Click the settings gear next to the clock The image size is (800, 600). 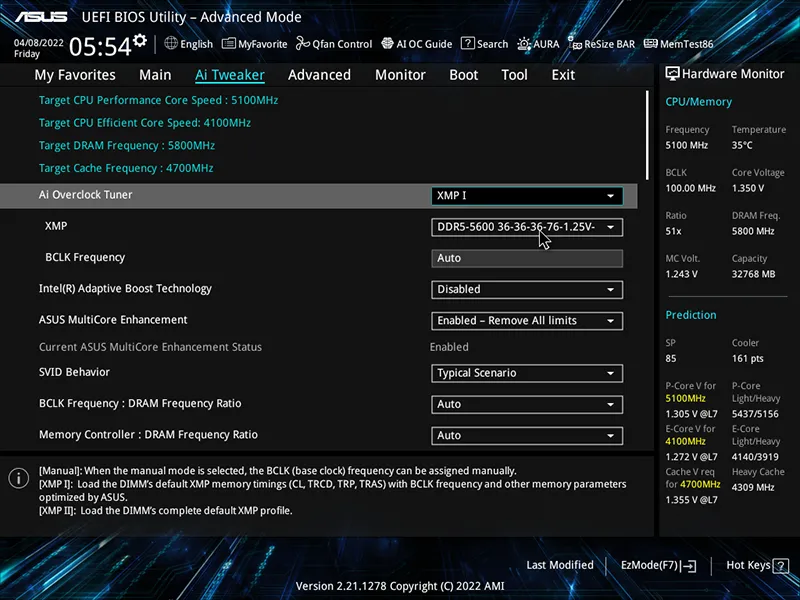point(140,41)
